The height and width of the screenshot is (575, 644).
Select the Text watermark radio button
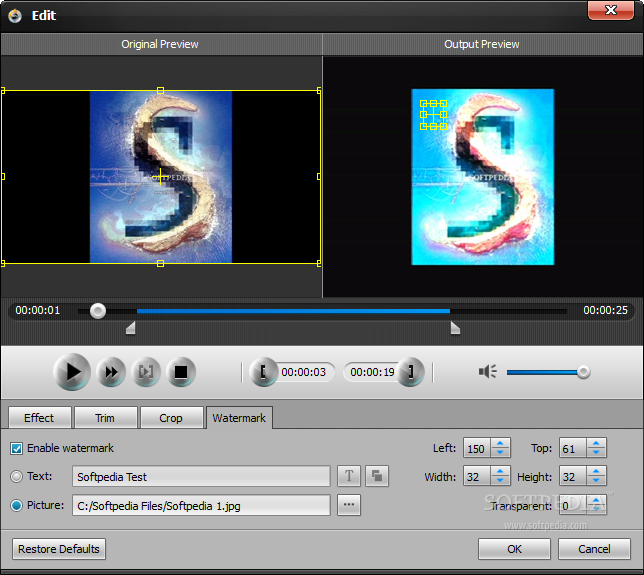(x=16, y=476)
